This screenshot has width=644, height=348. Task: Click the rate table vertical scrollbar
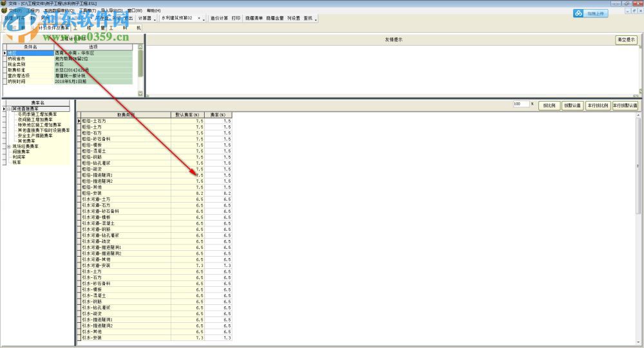638,229
